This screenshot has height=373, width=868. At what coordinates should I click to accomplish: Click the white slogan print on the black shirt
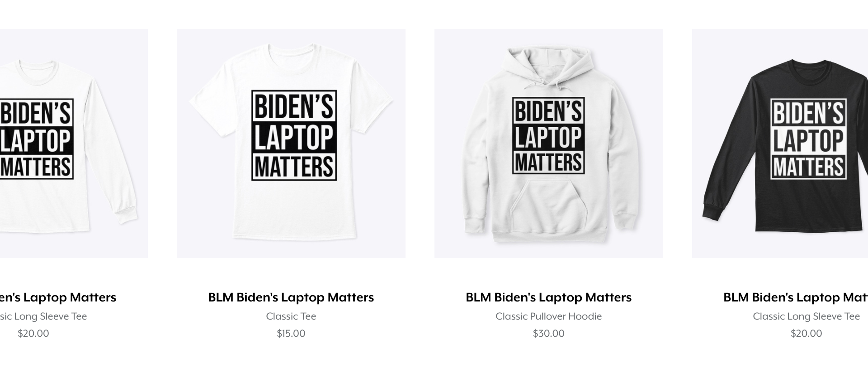click(x=808, y=139)
